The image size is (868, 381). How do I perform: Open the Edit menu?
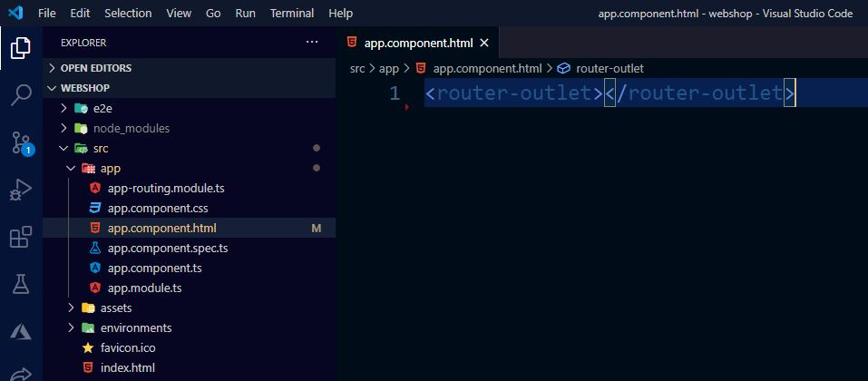(x=80, y=14)
